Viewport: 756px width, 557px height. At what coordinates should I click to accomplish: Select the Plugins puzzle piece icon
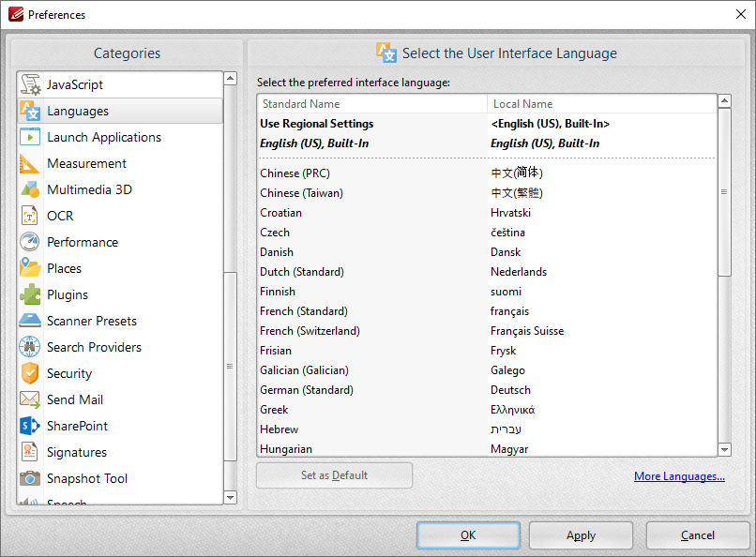[x=30, y=294]
